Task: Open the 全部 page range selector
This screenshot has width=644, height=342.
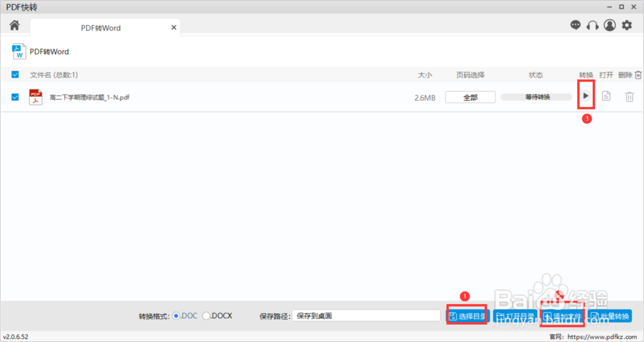Action: 470,97
